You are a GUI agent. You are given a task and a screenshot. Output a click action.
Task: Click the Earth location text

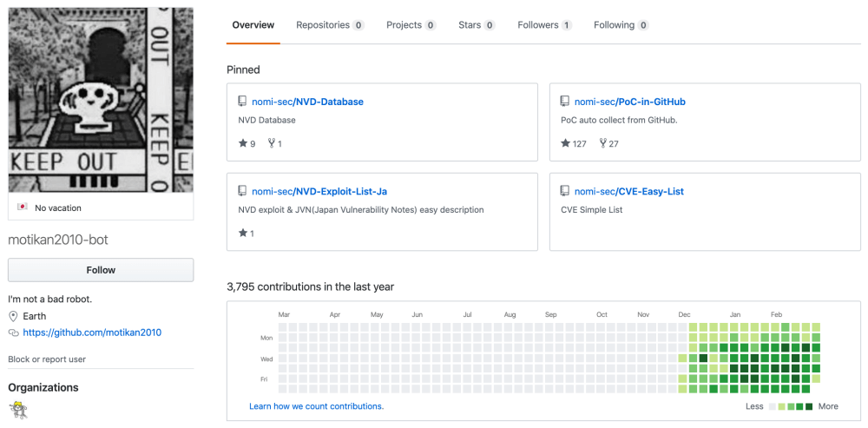35,316
